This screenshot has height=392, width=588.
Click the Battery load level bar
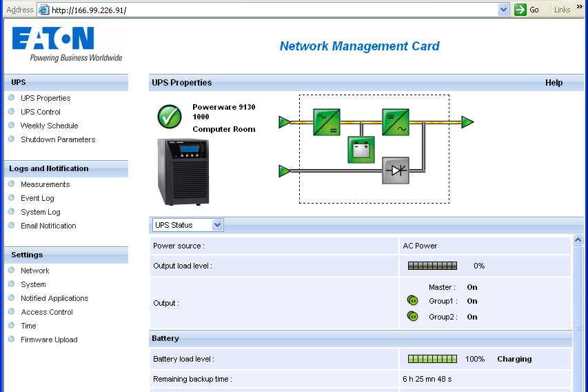432,359
